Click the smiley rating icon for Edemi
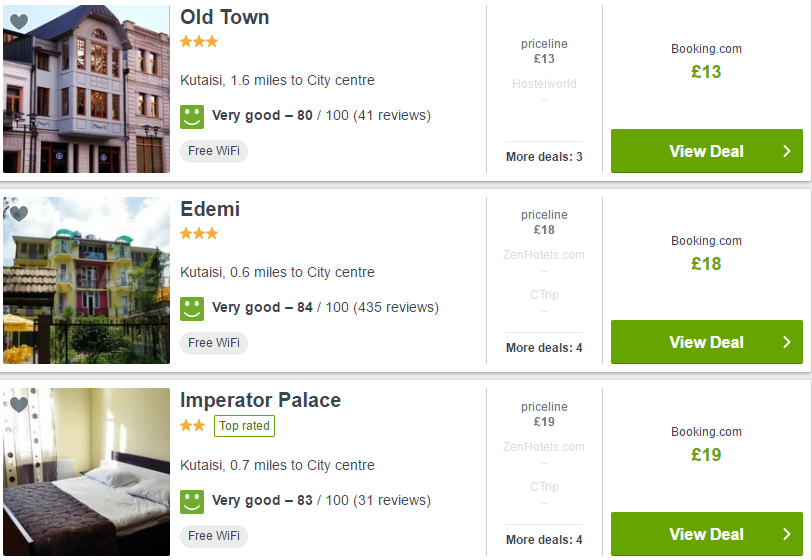This screenshot has height=560, width=812. tap(192, 309)
